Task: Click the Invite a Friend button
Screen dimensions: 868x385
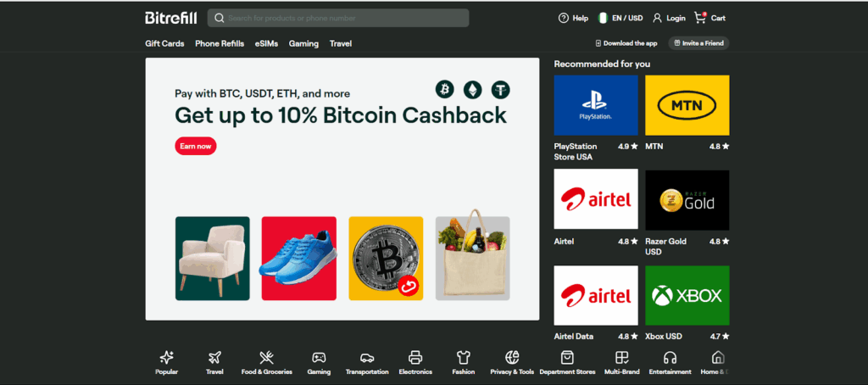Action: (x=698, y=43)
